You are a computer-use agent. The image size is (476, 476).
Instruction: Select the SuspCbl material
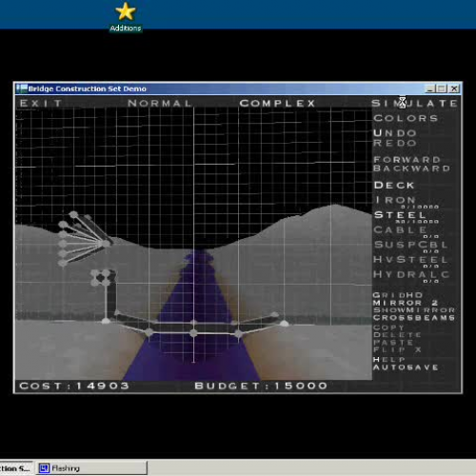pyautogui.click(x=411, y=245)
